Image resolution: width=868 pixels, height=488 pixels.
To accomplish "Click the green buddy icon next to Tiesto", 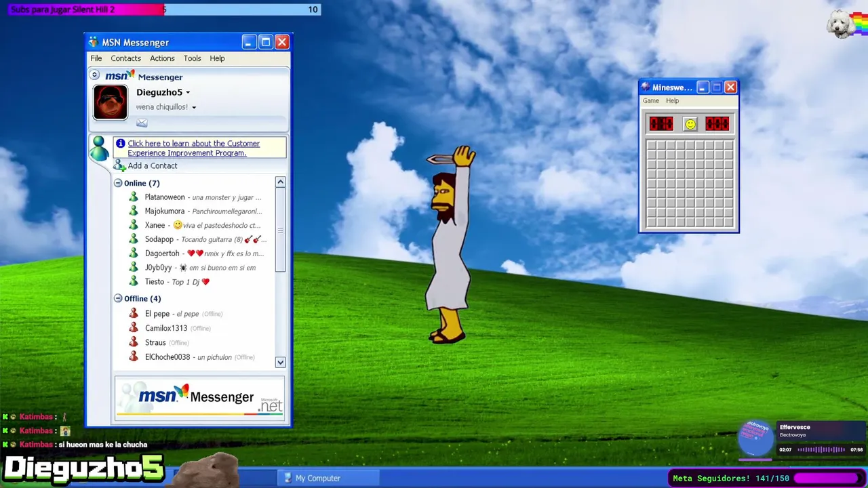I will point(134,282).
